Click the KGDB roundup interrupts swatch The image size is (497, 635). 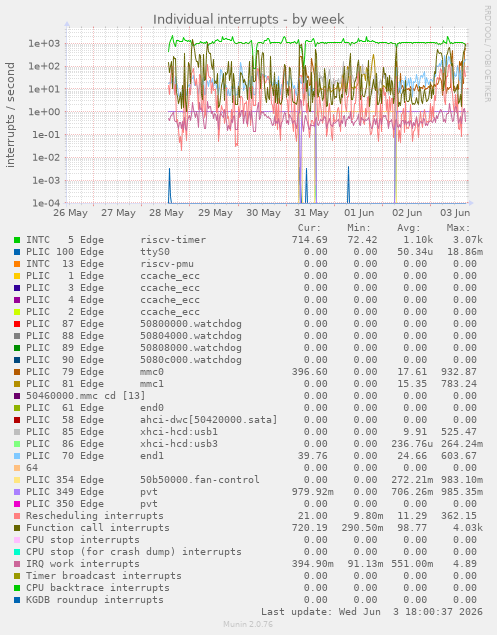coord(17,600)
